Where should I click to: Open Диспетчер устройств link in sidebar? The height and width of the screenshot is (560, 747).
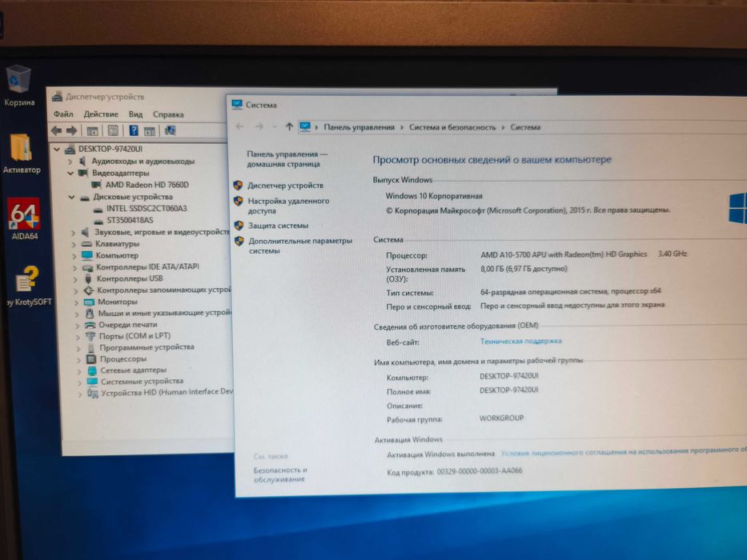tap(285, 186)
